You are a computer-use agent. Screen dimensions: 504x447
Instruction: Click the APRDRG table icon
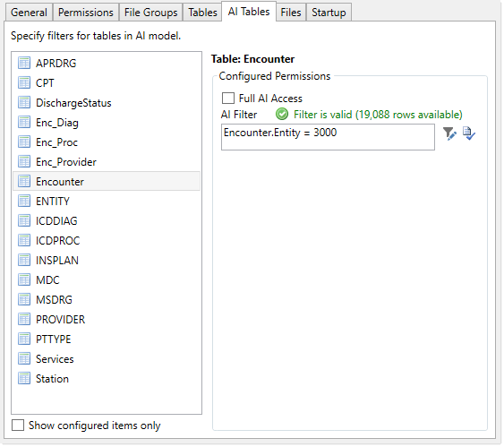click(x=24, y=63)
